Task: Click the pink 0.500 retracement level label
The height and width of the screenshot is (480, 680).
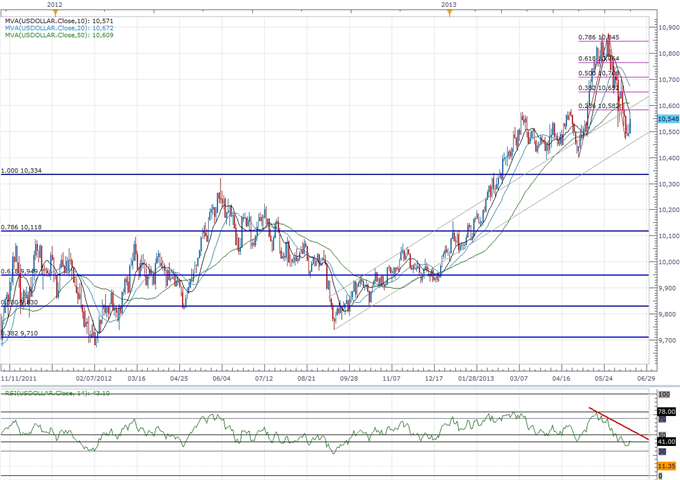Action: pos(599,73)
